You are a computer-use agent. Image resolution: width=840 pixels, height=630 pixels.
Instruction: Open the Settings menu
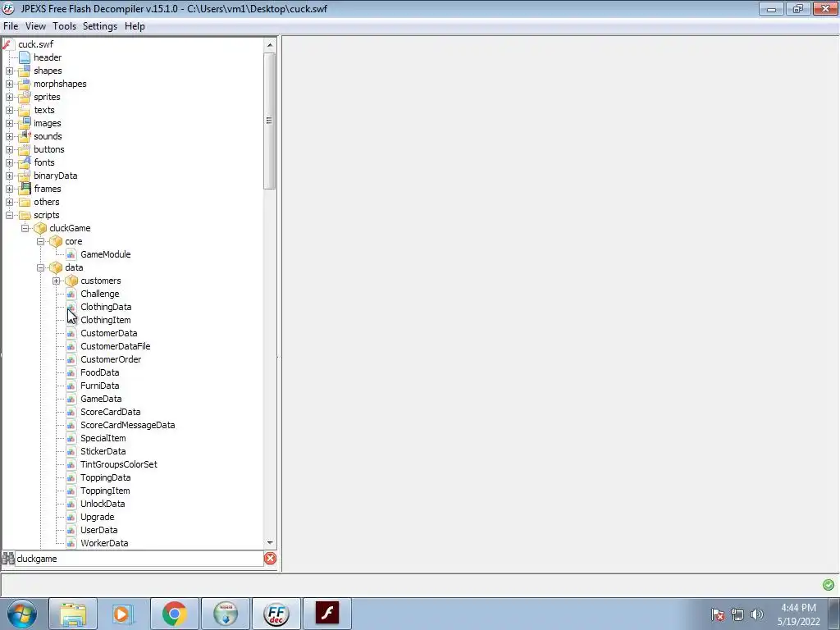99,26
